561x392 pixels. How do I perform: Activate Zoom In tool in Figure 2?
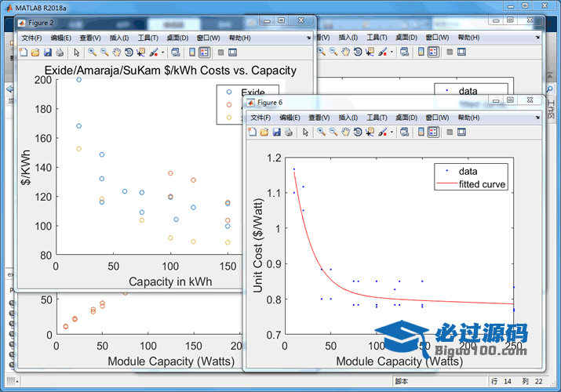[93, 53]
